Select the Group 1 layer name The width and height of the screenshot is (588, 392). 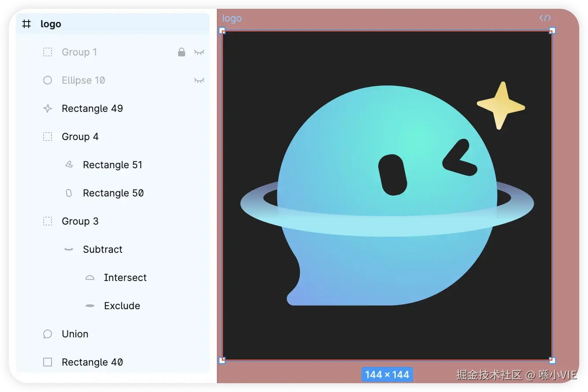coord(79,52)
